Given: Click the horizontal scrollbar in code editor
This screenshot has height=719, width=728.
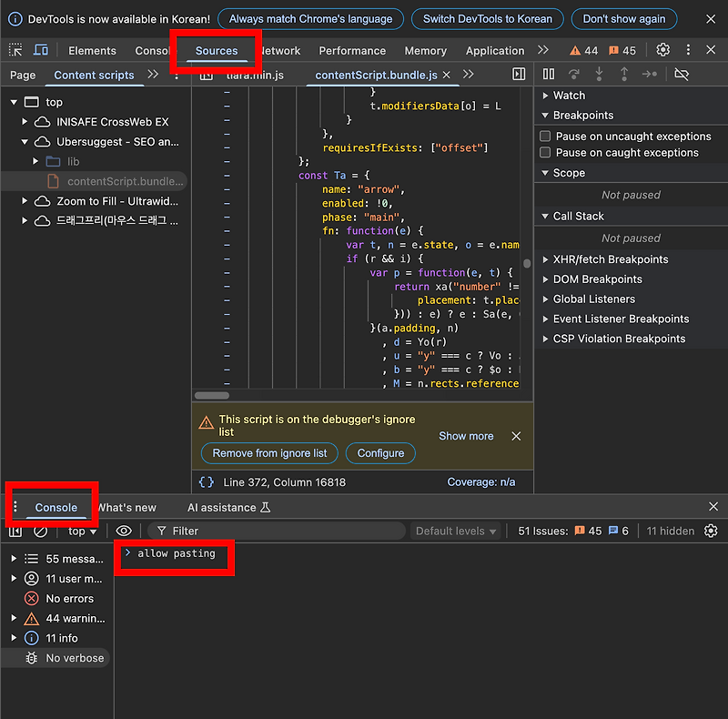Looking at the screenshot, I should coord(212,396).
